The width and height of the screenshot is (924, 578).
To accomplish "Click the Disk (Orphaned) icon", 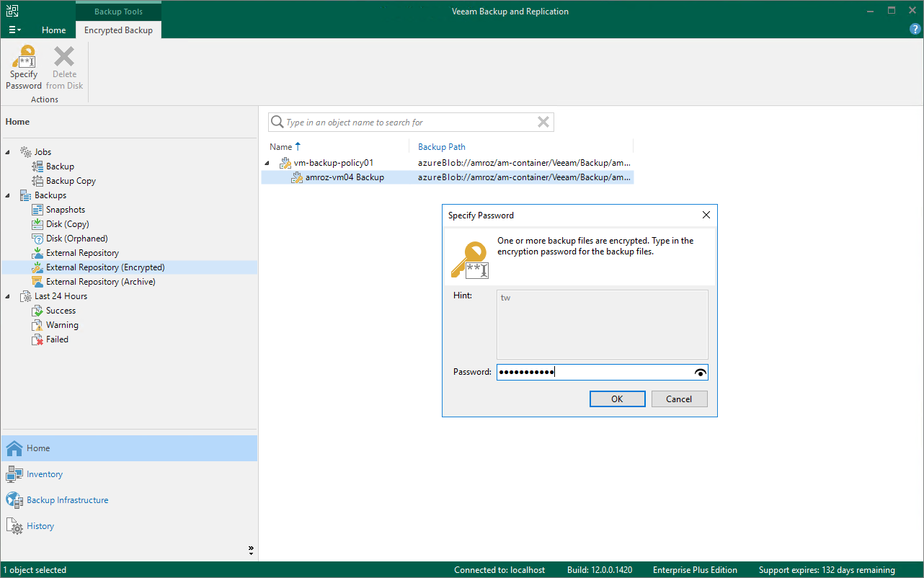I will coord(37,239).
